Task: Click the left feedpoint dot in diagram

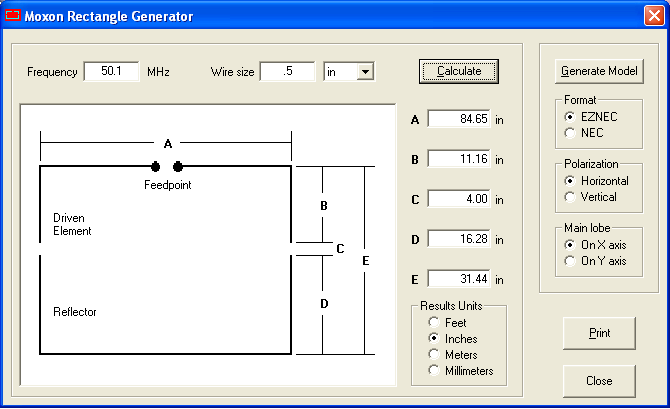Action: pyautogui.click(x=156, y=166)
